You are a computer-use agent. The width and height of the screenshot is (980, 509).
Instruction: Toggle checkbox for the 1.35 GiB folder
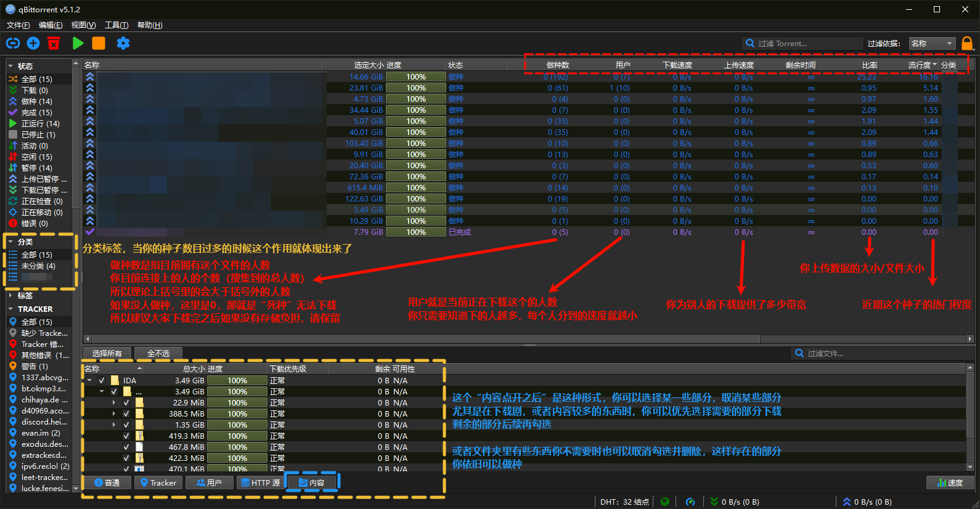click(126, 425)
